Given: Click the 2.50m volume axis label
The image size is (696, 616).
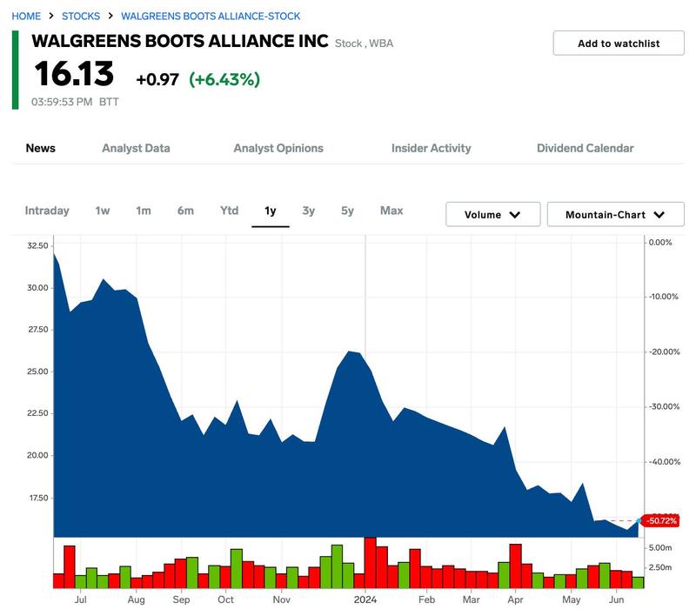Looking at the screenshot, I should 660,567.
